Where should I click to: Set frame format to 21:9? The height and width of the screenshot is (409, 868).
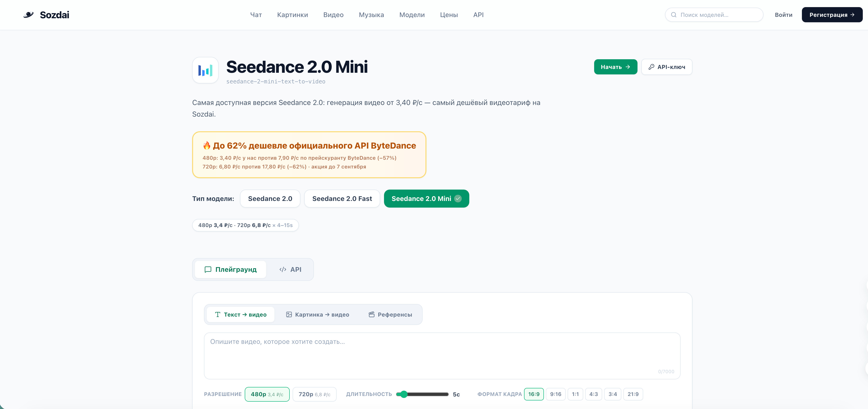click(x=633, y=394)
